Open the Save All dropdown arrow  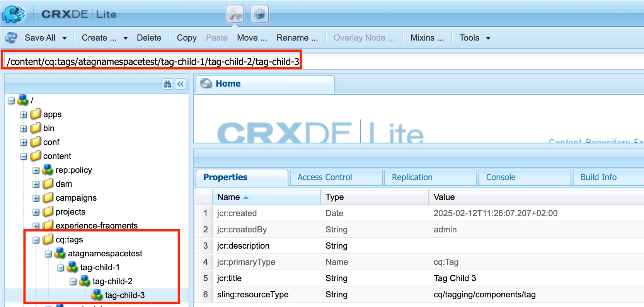click(65, 38)
